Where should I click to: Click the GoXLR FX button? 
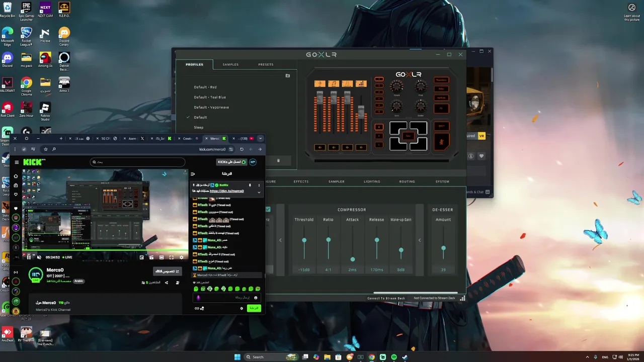[441, 108]
